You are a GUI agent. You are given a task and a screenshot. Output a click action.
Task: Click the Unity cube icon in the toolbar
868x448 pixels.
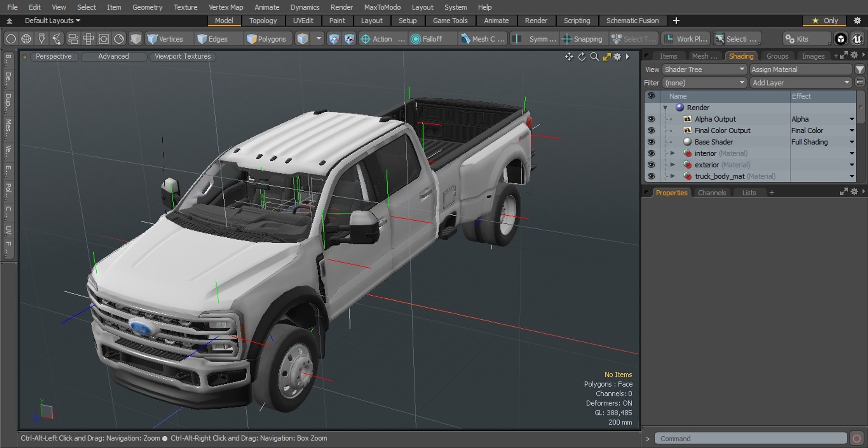coord(840,39)
